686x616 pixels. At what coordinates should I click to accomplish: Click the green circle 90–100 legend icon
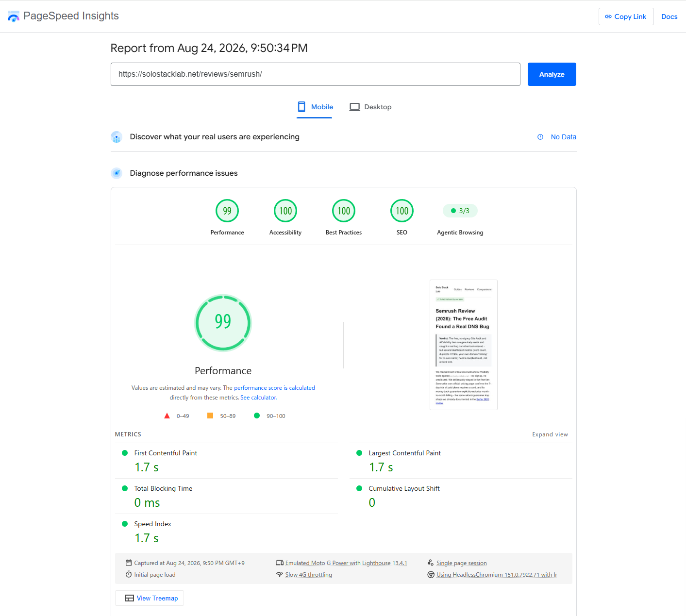tap(257, 416)
